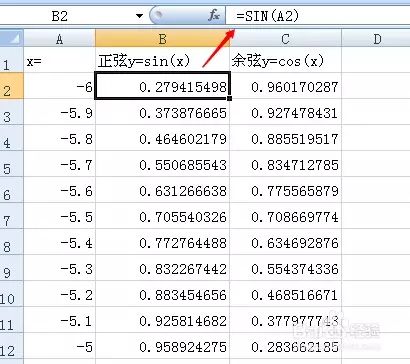Select row 2 header
The width and height of the screenshot is (410, 364).
point(11,86)
